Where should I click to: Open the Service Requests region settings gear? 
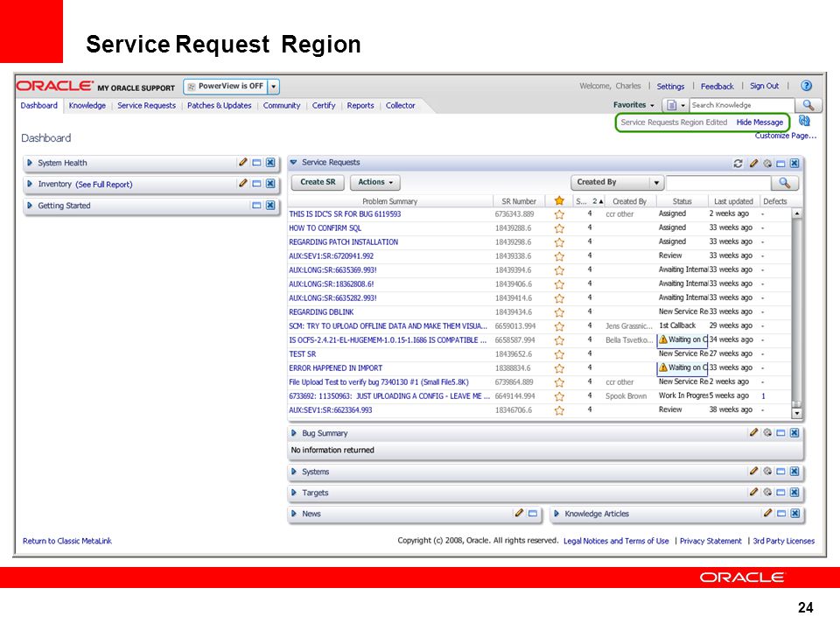[767, 164]
